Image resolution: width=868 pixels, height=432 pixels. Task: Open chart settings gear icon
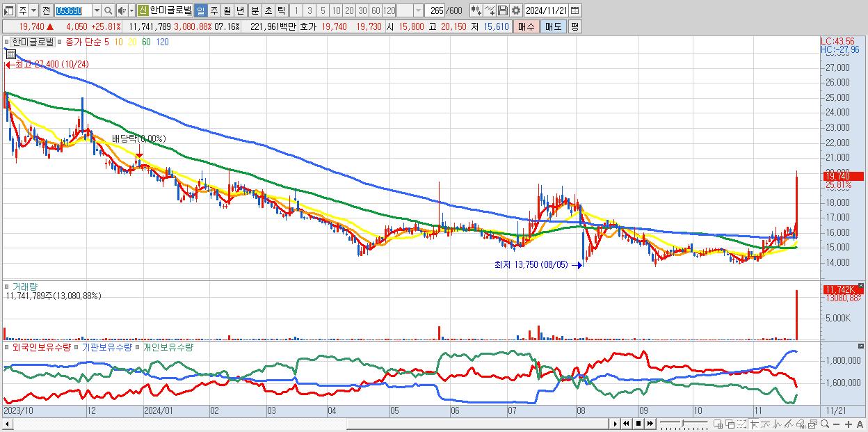click(x=515, y=10)
